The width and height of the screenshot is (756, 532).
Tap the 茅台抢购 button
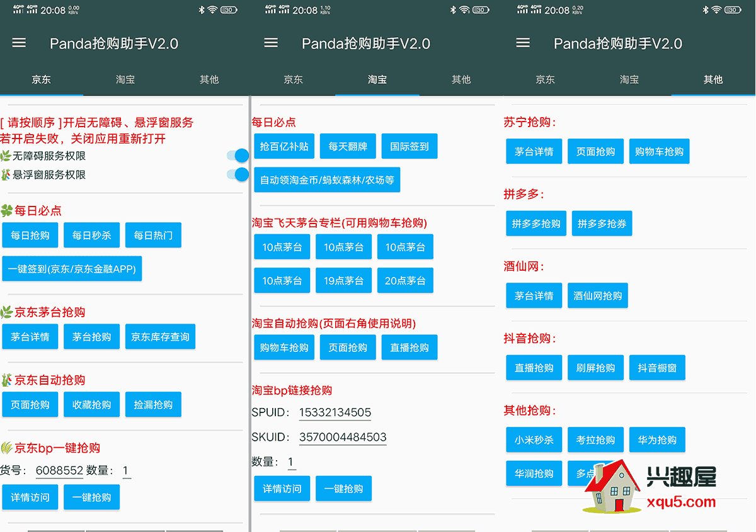click(x=92, y=337)
